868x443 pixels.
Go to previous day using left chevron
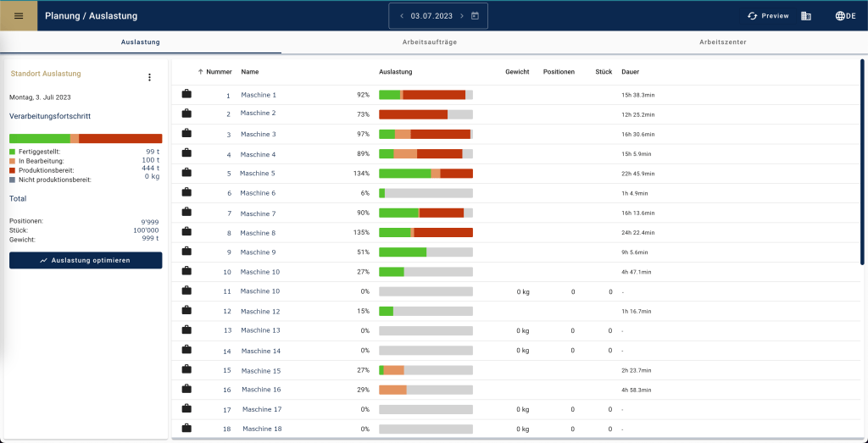(x=401, y=16)
